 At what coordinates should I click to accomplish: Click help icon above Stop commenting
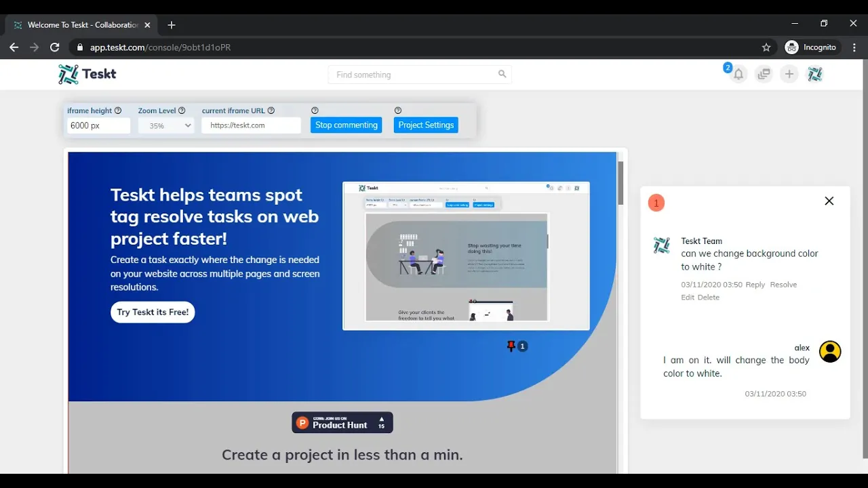point(315,110)
